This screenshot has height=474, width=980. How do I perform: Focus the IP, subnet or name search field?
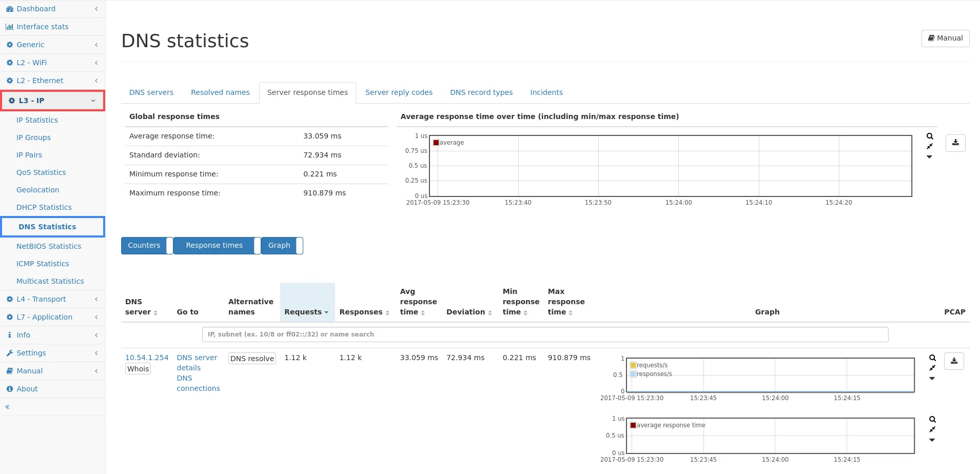(545, 334)
